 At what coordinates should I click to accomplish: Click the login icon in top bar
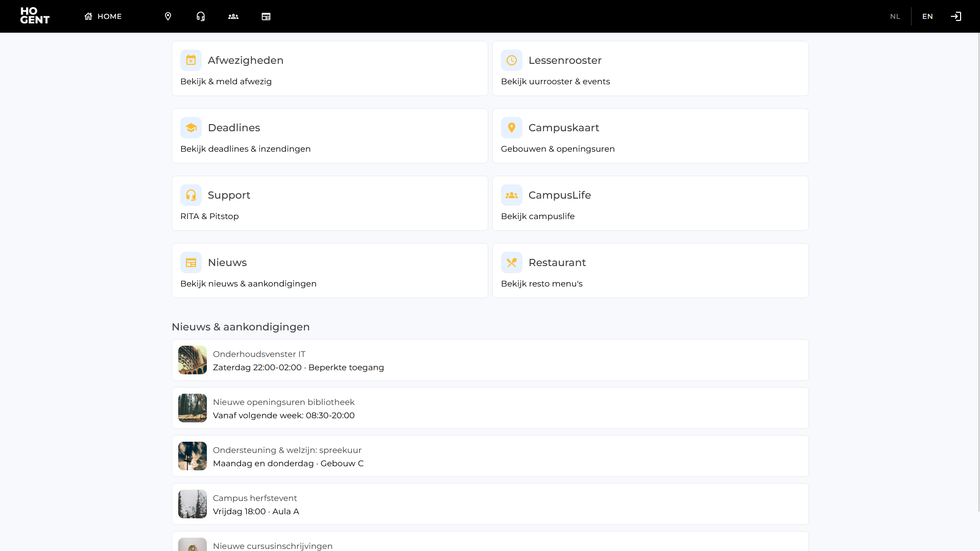tap(956, 16)
